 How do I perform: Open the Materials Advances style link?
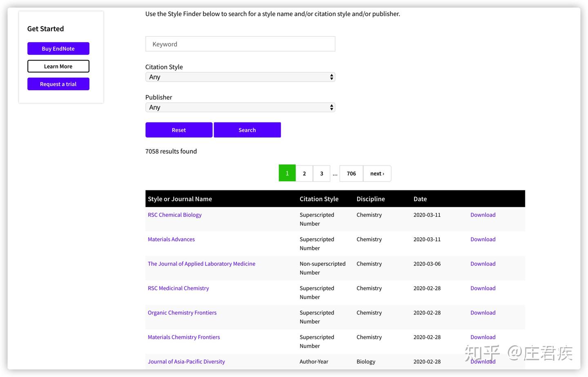(171, 239)
